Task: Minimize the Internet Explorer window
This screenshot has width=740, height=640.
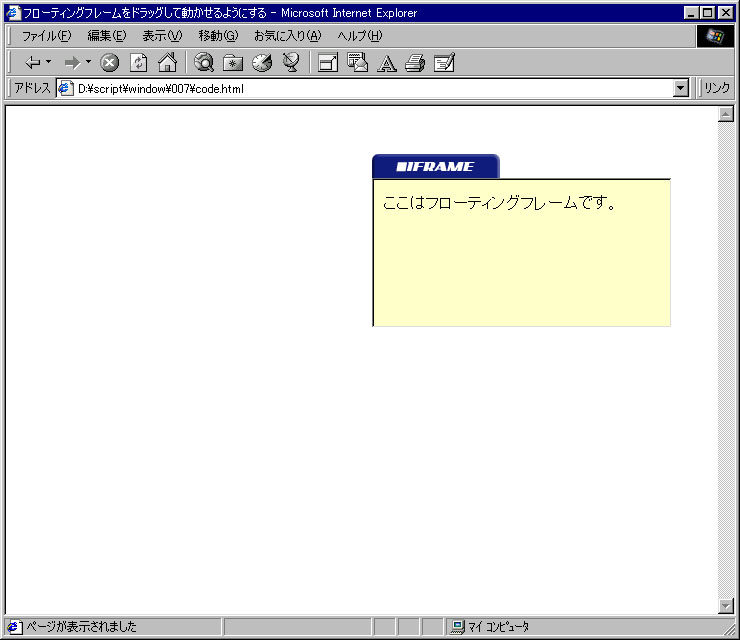Action: coord(691,13)
